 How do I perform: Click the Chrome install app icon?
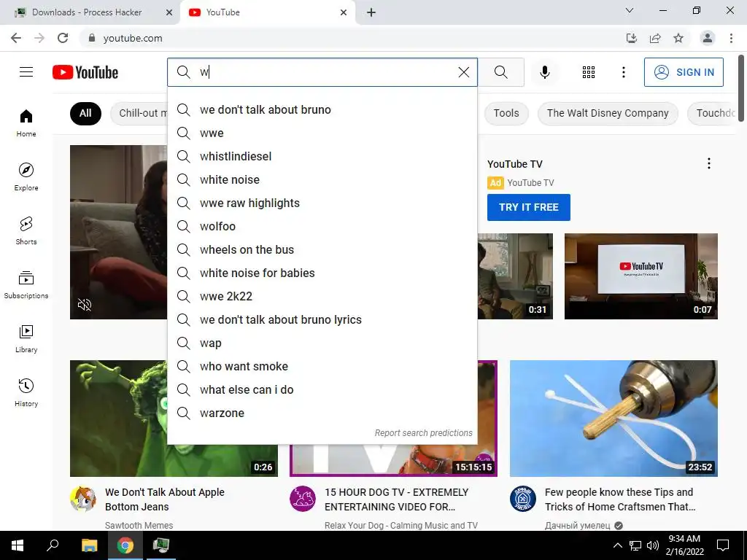[x=632, y=38]
